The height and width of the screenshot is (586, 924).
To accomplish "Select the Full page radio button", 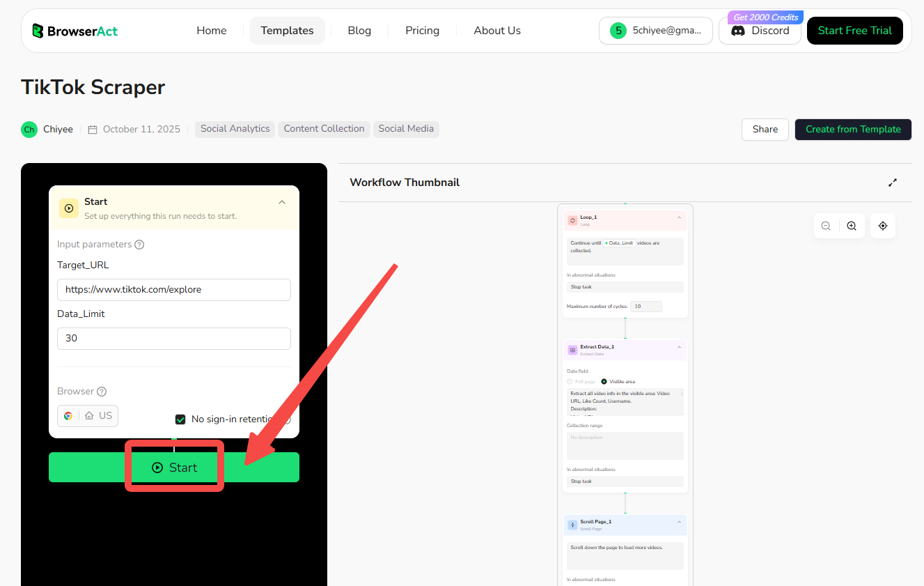I will click(570, 382).
